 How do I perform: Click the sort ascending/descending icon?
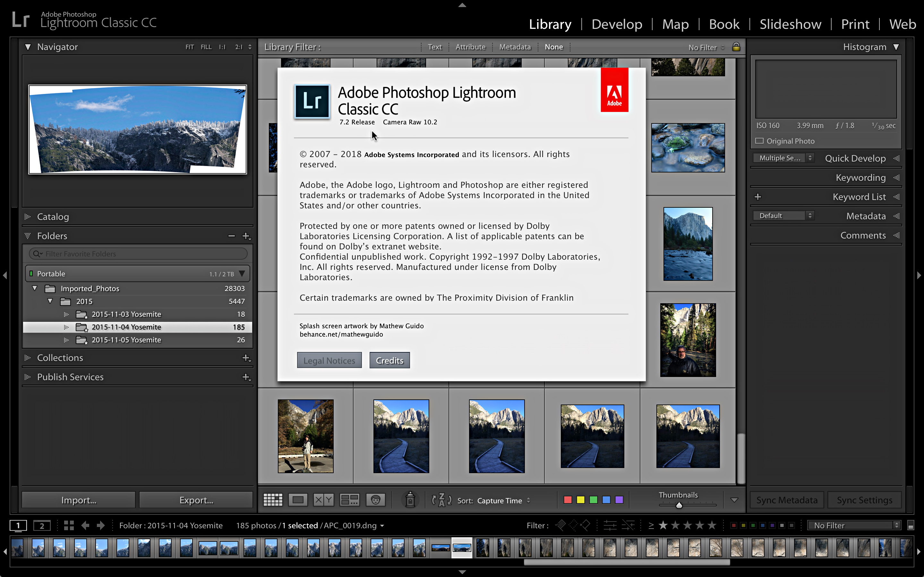click(441, 500)
